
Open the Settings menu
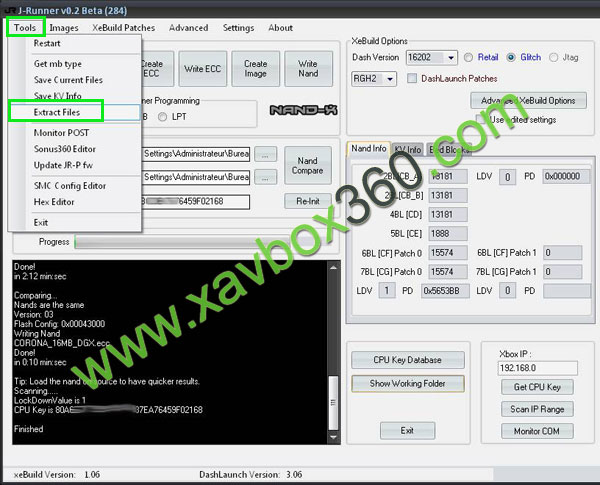(238, 28)
